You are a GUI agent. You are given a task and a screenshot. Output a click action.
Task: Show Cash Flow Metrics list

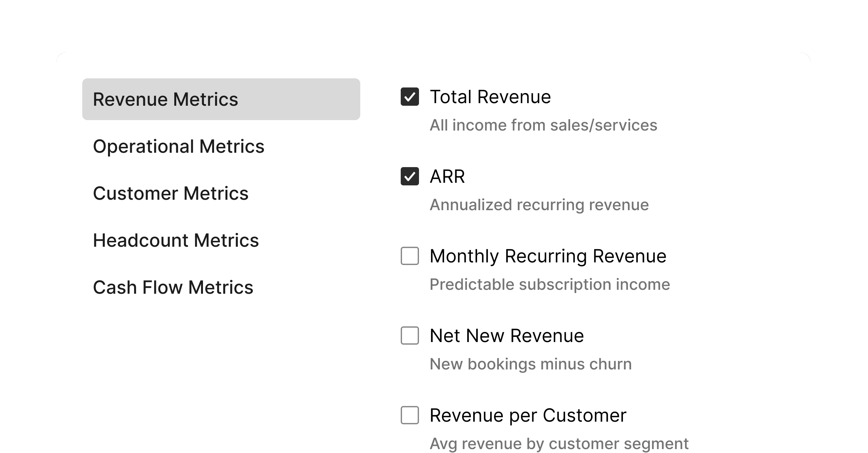173,288
